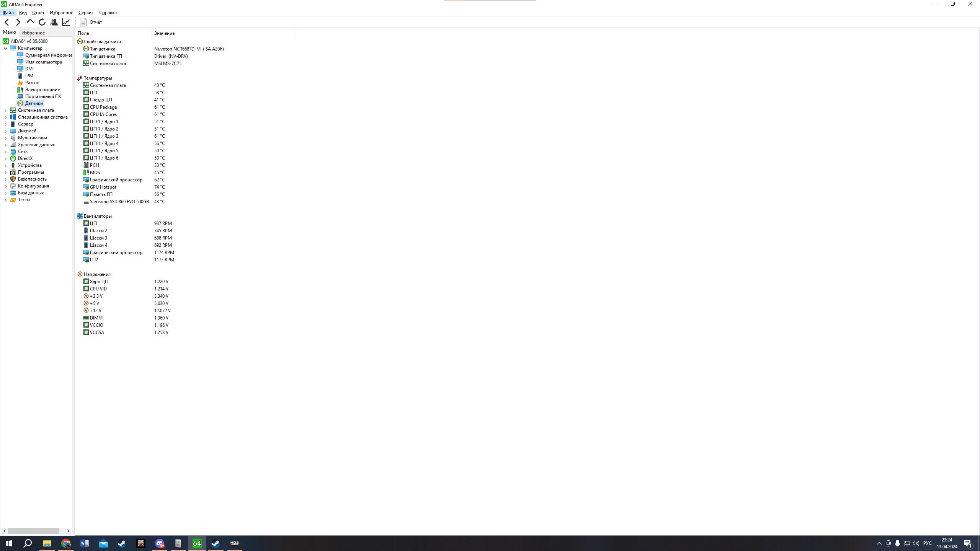
Task: Open the Файл menu
Action: point(8,12)
